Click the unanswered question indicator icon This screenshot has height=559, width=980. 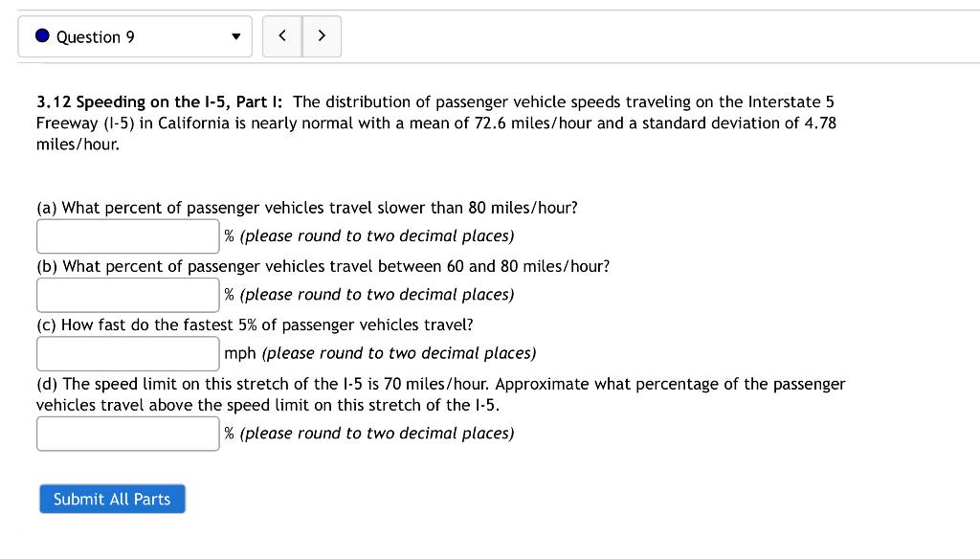41,34
